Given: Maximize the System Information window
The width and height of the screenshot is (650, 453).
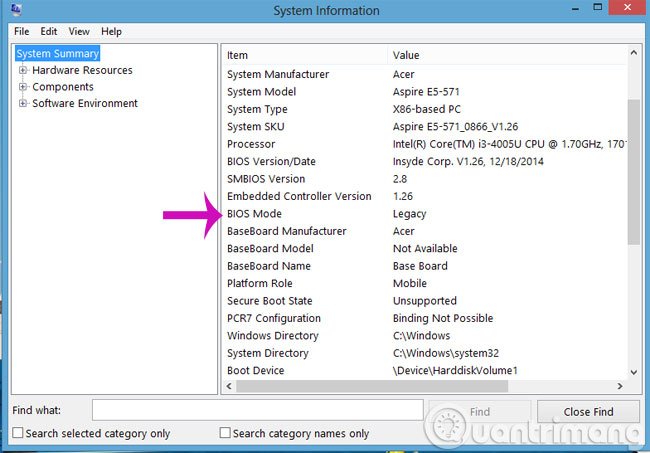Looking at the screenshot, I should click(x=597, y=7).
